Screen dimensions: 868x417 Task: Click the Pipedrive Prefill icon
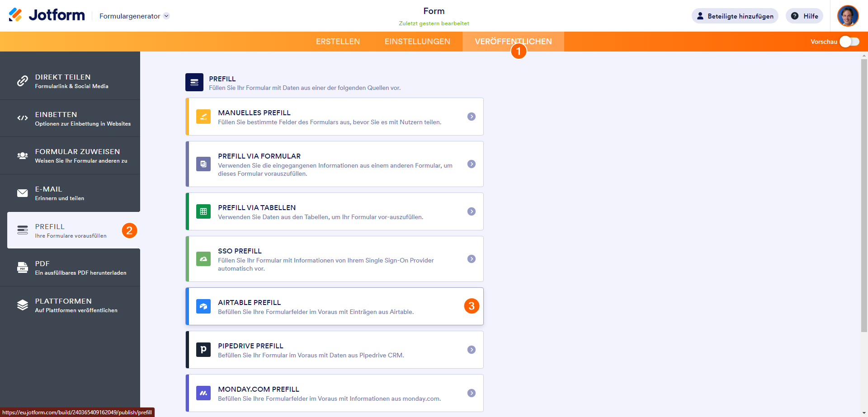[x=203, y=350]
